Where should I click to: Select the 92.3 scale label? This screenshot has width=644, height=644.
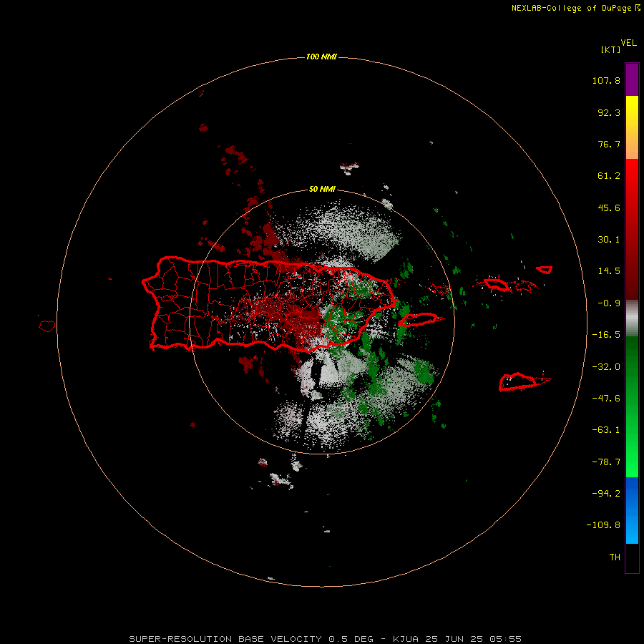pyautogui.click(x=609, y=112)
